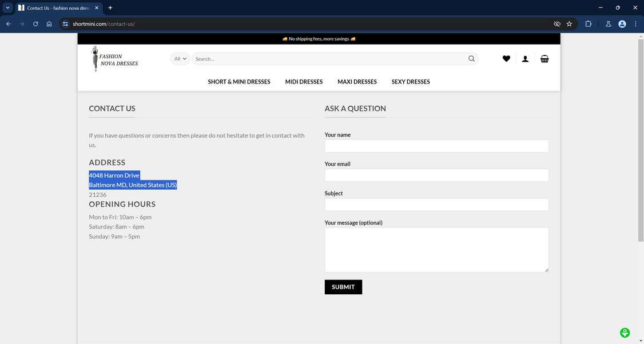
Task: Go to browser home page icon
Action: [x=49, y=24]
